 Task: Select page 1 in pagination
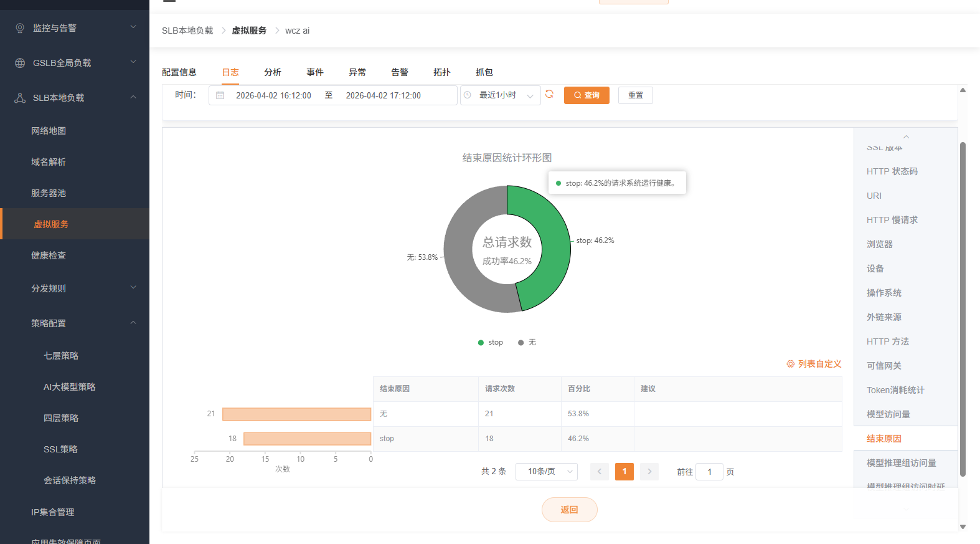tap(624, 472)
